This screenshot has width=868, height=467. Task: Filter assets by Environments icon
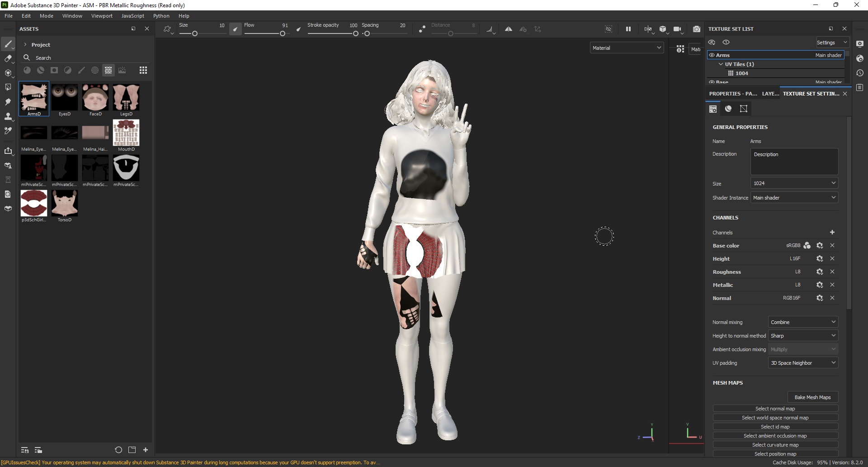click(x=122, y=70)
